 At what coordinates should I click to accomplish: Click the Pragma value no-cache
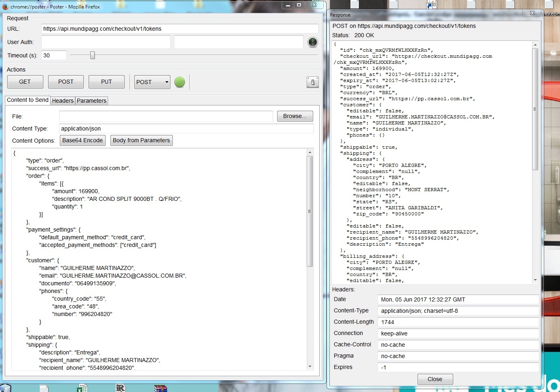[458, 356]
